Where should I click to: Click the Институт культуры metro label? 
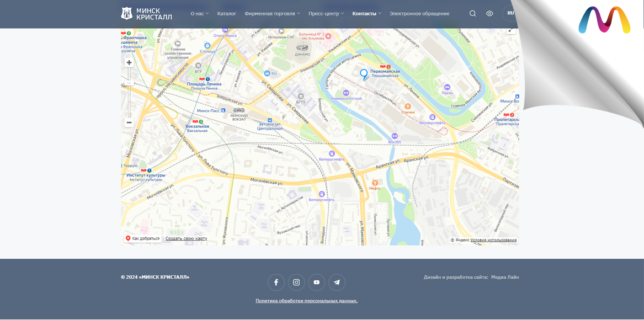click(146, 175)
